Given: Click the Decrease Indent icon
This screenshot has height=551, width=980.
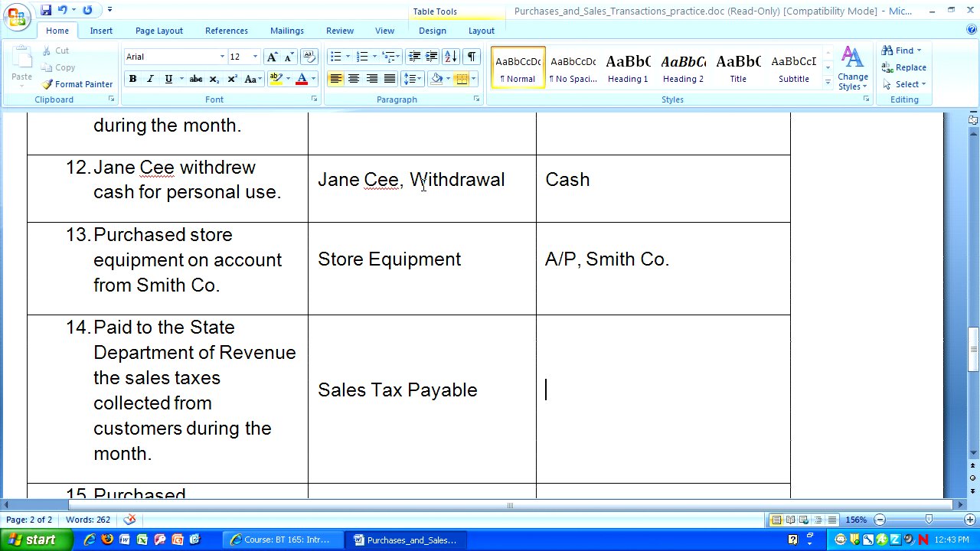Looking at the screenshot, I should tap(414, 57).
